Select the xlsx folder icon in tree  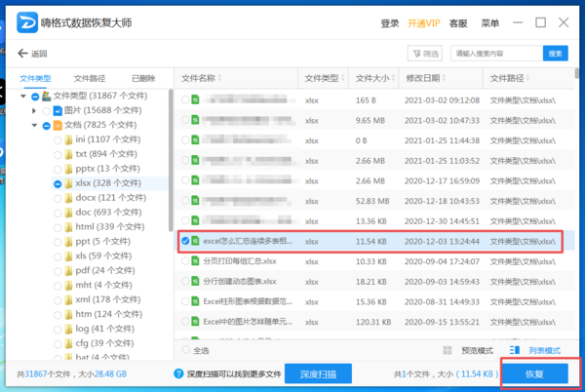point(68,182)
